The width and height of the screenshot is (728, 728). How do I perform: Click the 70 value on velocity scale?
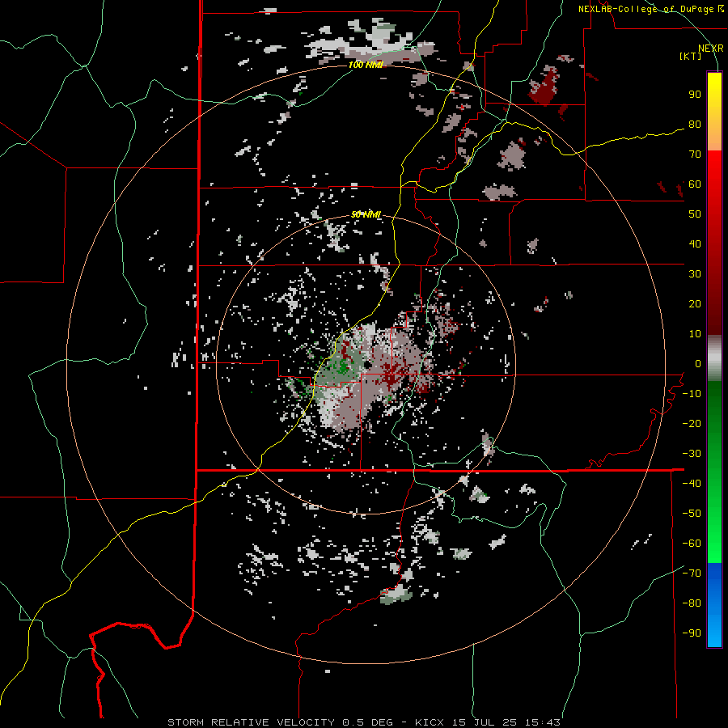(x=695, y=154)
